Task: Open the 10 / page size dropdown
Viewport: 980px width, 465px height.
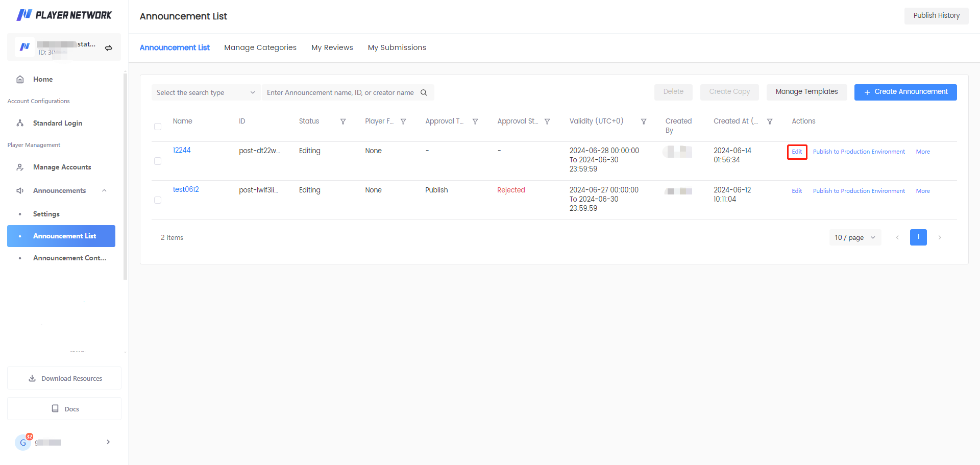Action: 854,237
